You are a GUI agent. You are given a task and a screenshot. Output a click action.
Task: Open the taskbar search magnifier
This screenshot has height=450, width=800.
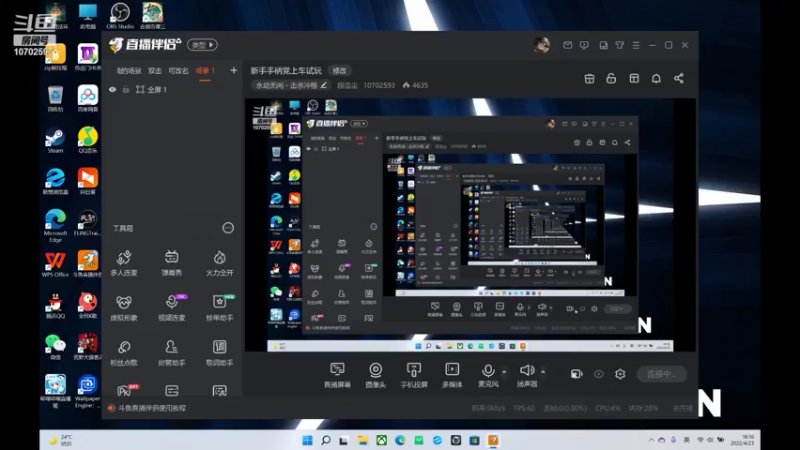click(326, 440)
